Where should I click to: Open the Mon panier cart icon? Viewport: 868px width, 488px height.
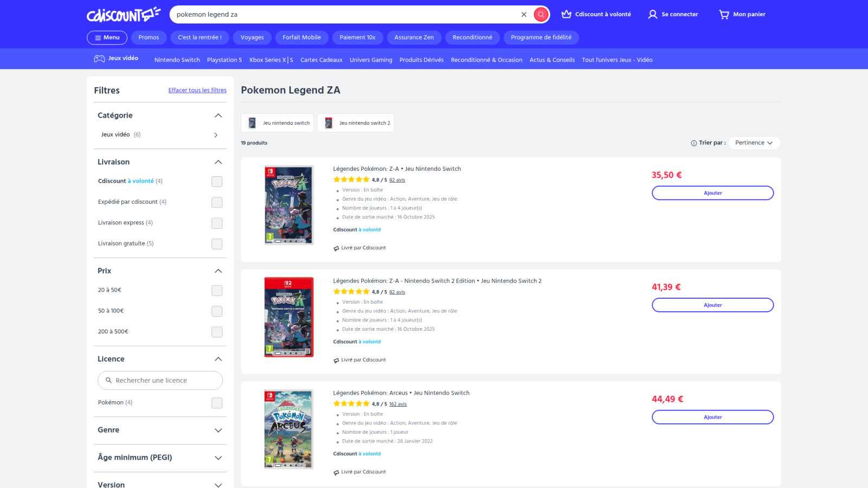(x=724, y=15)
